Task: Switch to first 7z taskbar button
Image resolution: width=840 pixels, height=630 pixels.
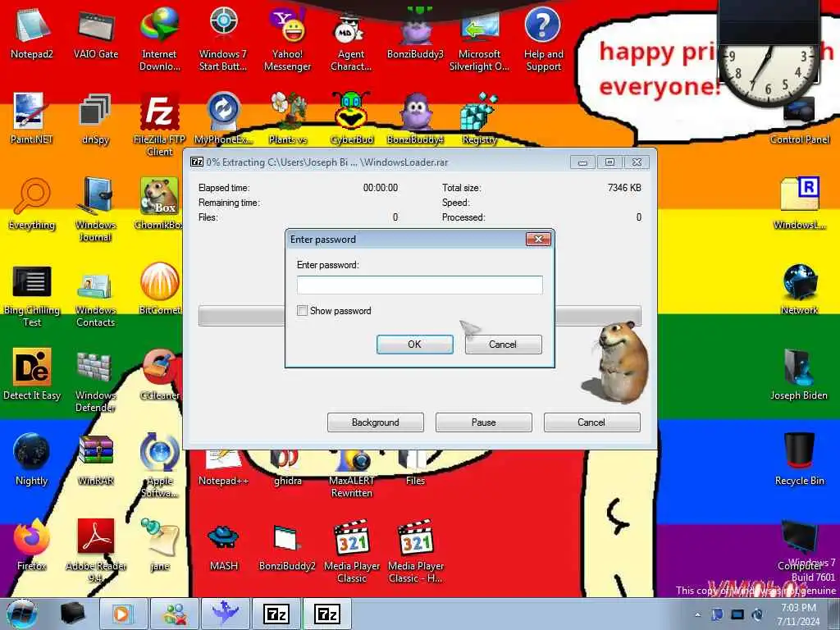Action: click(276, 614)
